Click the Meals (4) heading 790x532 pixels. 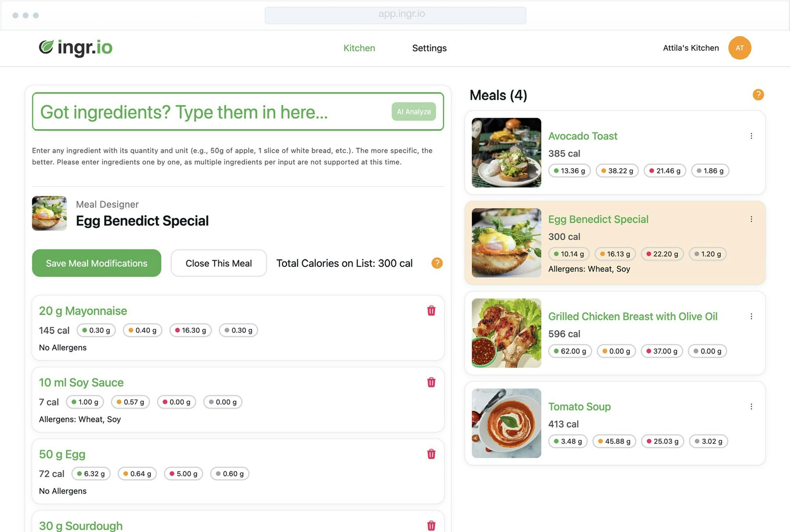tap(498, 95)
